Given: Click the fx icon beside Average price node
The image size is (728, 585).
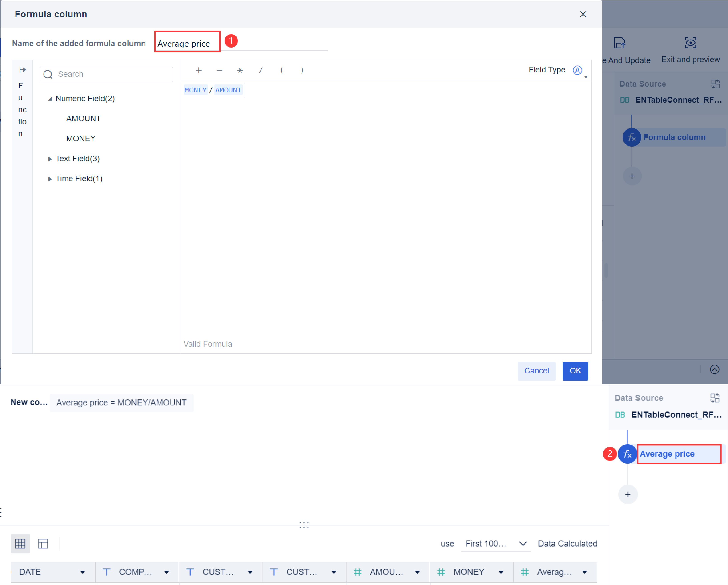Looking at the screenshot, I should tap(627, 454).
